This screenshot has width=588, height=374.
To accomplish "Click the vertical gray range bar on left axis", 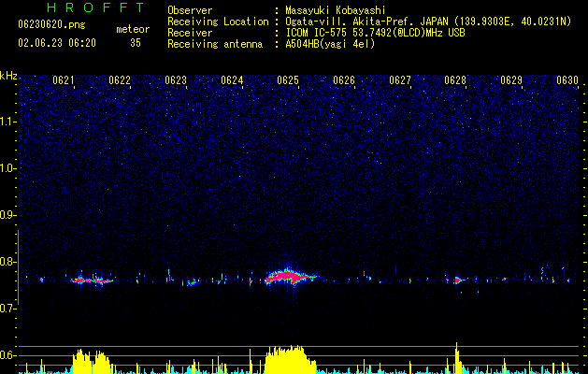I will tap(18, 267).
